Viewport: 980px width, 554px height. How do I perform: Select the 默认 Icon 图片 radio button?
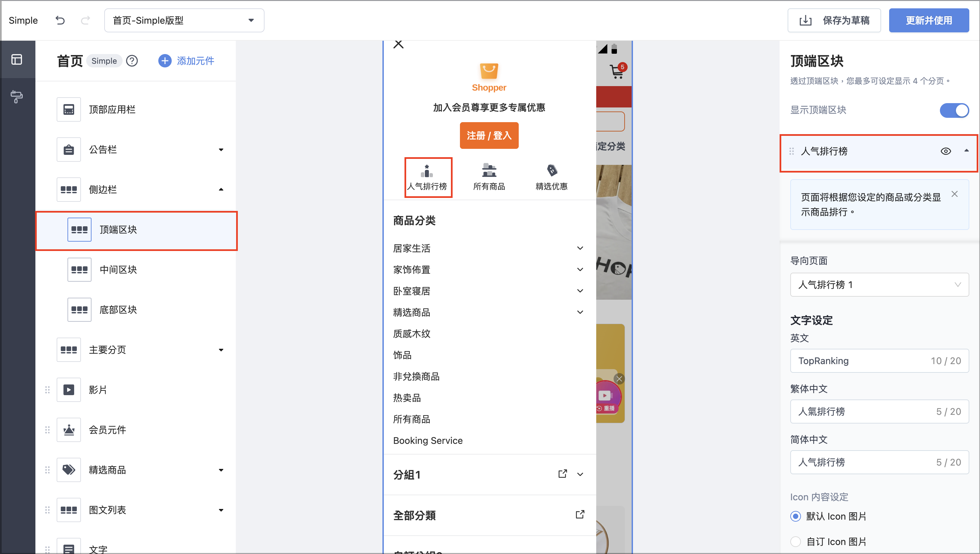tap(795, 516)
